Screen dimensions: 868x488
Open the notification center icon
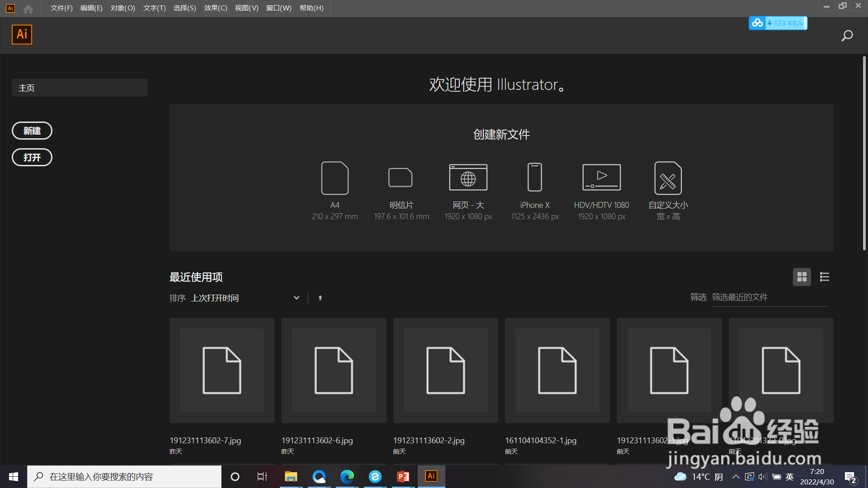850,477
